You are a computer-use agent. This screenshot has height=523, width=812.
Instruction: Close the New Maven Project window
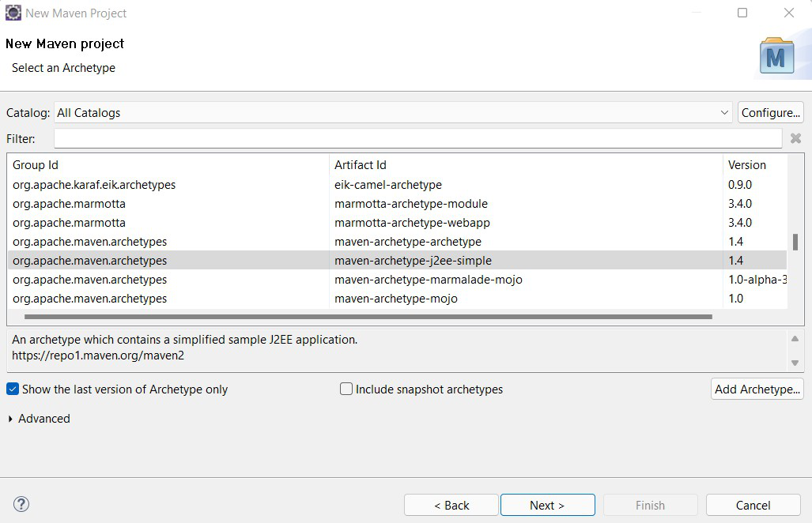click(x=789, y=13)
